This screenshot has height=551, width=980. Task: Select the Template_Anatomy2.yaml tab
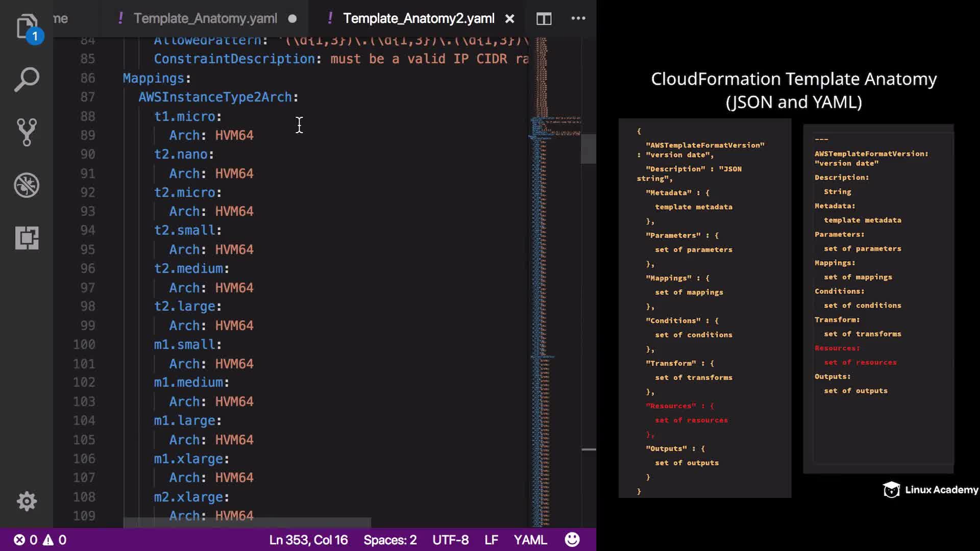[x=419, y=19]
